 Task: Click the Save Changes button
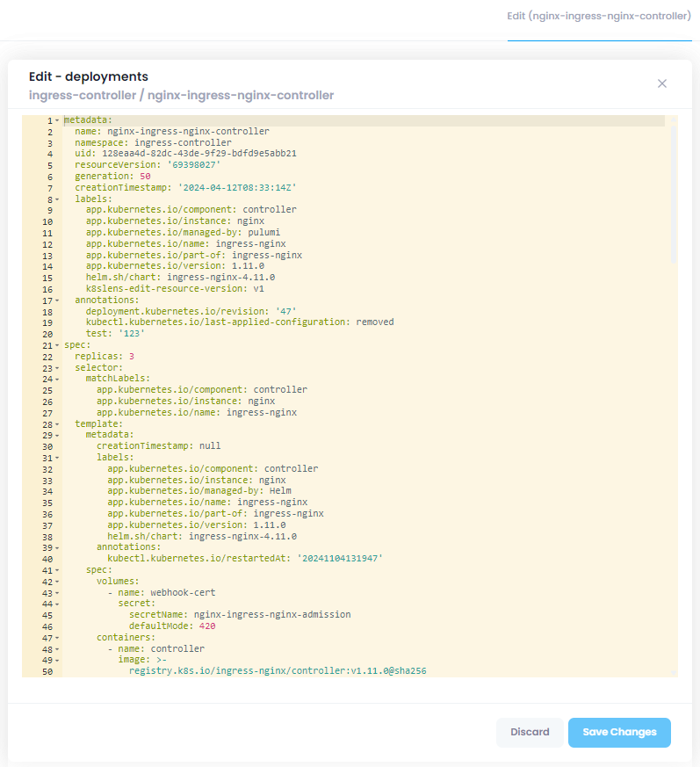pos(619,732)
